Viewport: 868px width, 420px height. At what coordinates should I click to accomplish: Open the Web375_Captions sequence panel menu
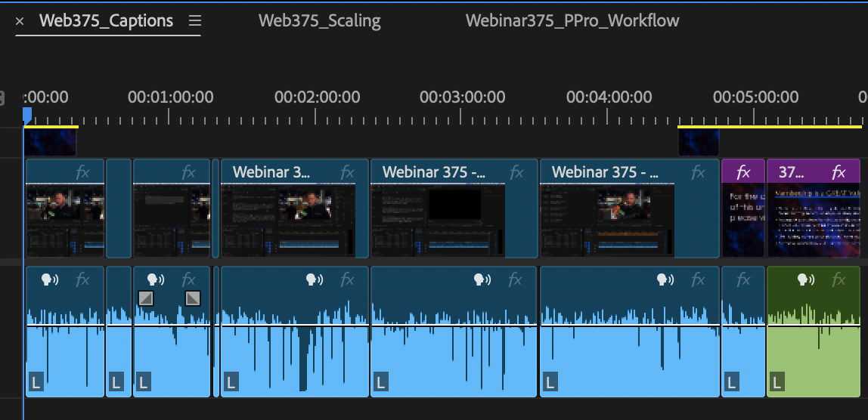pyautogui.click(x=195, y=21)
